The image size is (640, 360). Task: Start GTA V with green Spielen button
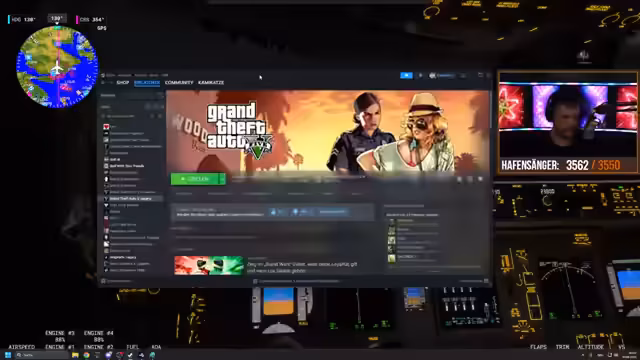[x=195, y=179]
